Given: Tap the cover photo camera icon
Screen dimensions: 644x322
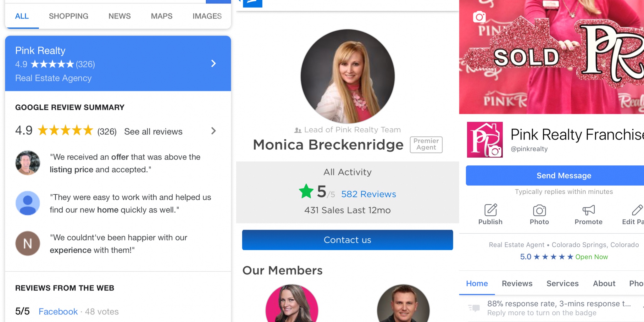Looking at the screenshot, I should coord(479,17).
